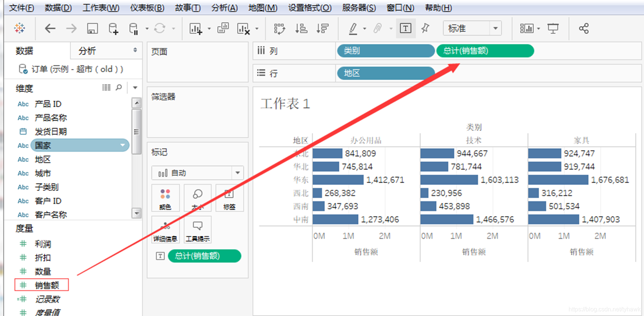
Task: Open new worksheet dropdown arrow
Action: click(x=209, y=29)
